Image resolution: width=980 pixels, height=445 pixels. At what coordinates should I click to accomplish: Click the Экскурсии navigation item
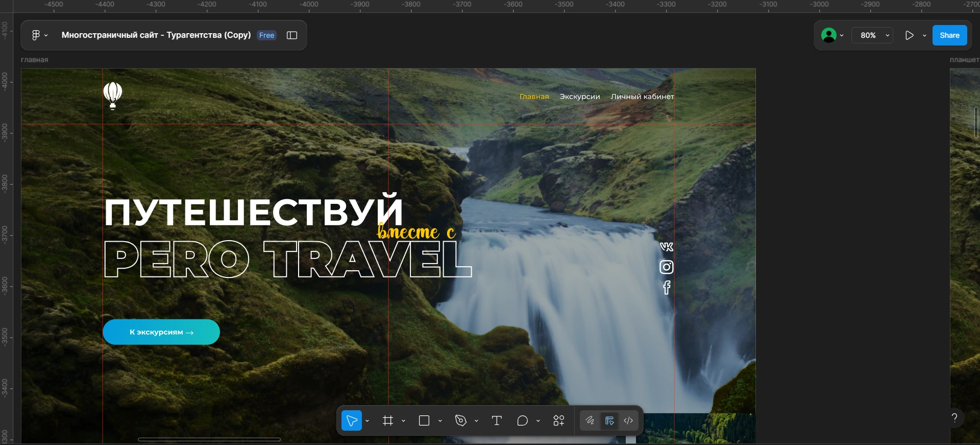580,97
